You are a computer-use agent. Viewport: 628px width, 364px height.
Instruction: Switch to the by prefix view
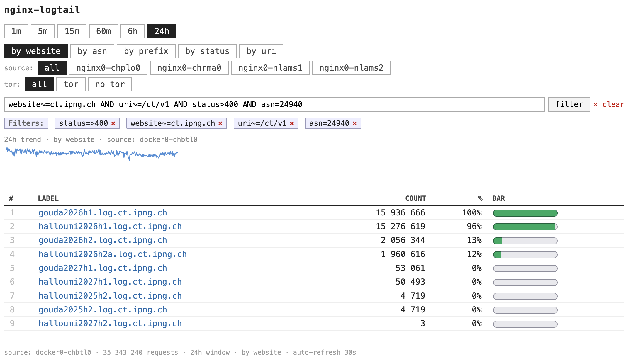click(146, 51)
